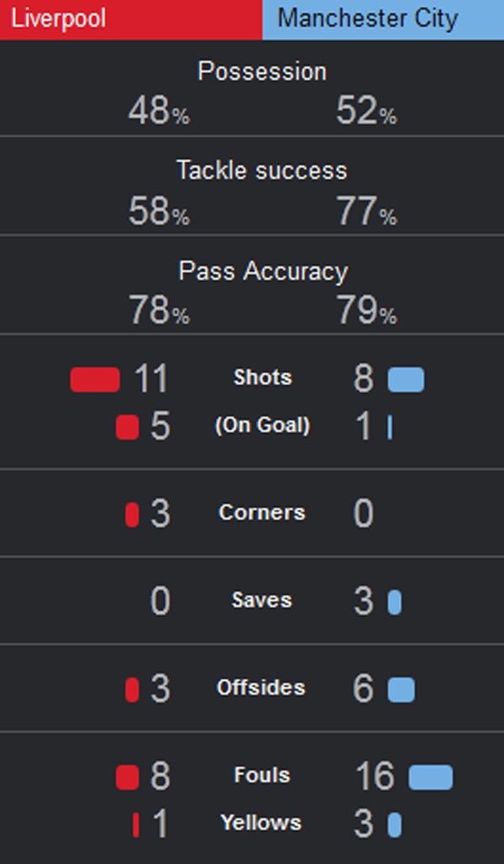Click Manchester City's blue offsides bar

click(401, 689)
